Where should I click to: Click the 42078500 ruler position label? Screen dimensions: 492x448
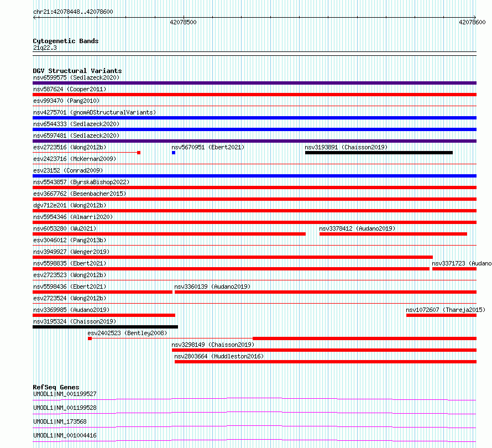183,22
